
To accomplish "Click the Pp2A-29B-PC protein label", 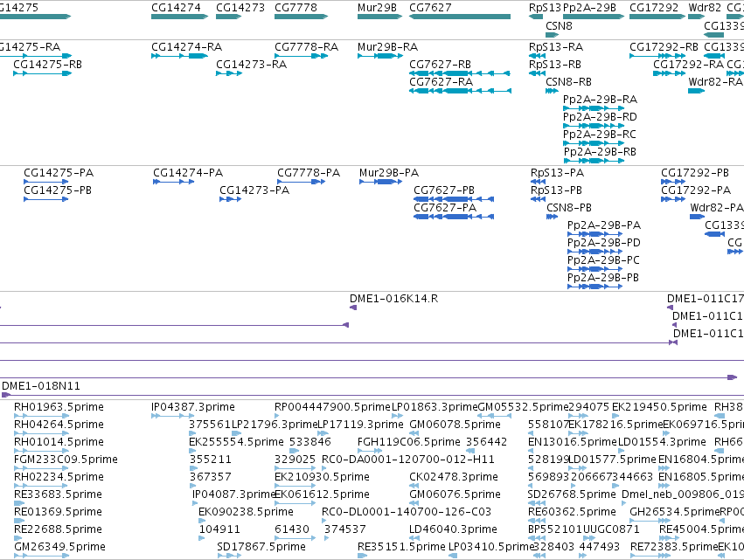I will 603,261.
